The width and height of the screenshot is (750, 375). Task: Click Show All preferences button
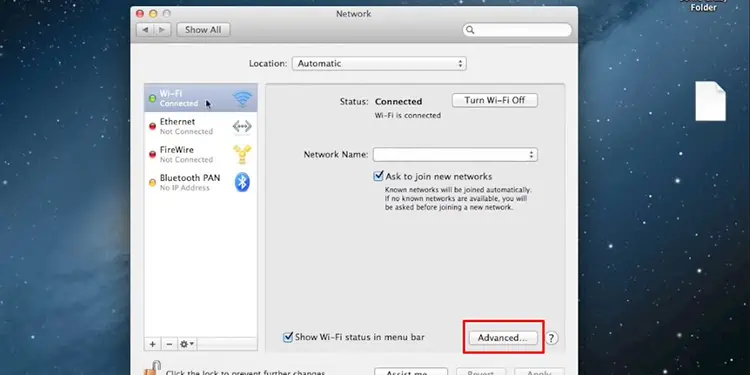tap(203, 30)
